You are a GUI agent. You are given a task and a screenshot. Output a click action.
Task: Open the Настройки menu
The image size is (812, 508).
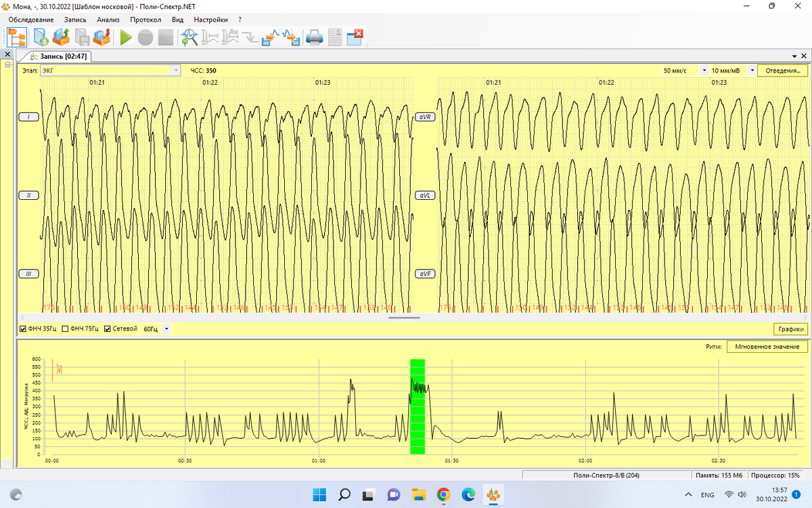pos(210,20)
